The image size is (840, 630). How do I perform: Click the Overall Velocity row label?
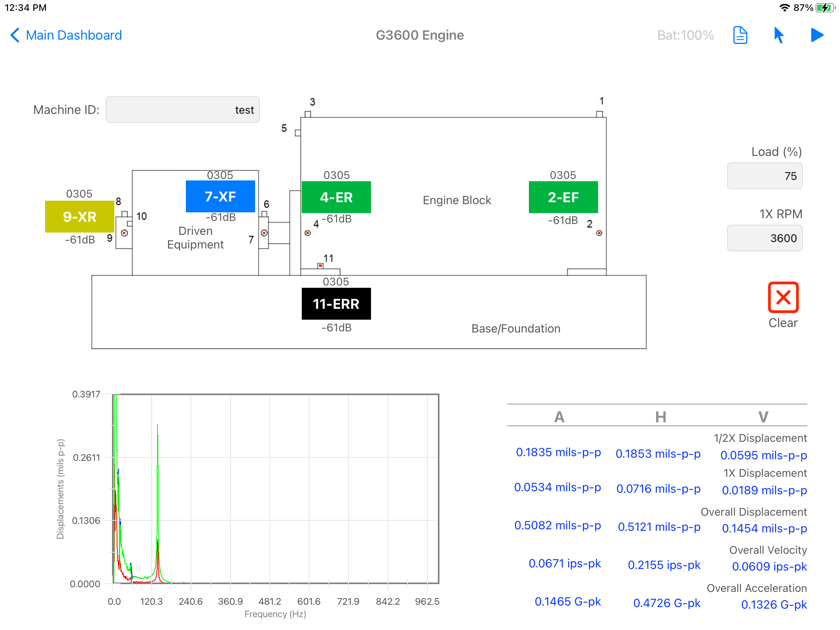pos(768,550)
